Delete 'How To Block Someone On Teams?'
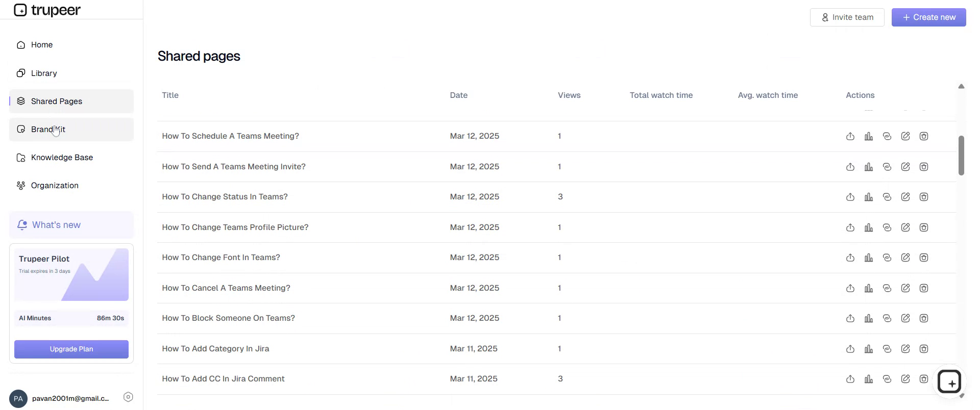The width and height of the screenshot is (980, 410). [924, 318]
